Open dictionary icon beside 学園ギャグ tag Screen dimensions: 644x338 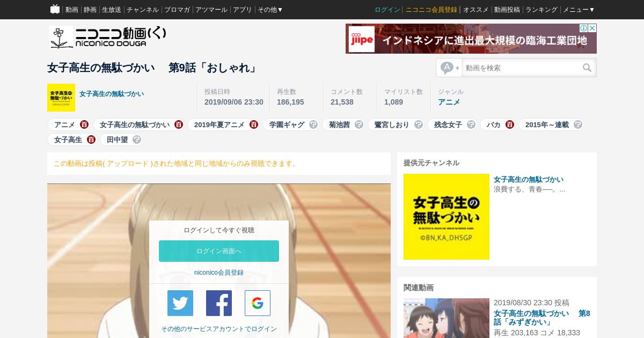click(313, 124)
